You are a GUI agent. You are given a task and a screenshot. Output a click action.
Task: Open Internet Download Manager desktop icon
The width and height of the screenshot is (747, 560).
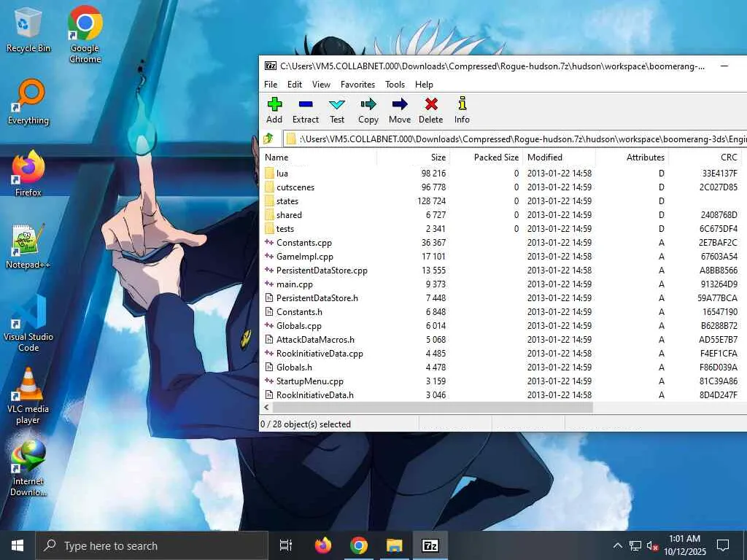28,467
